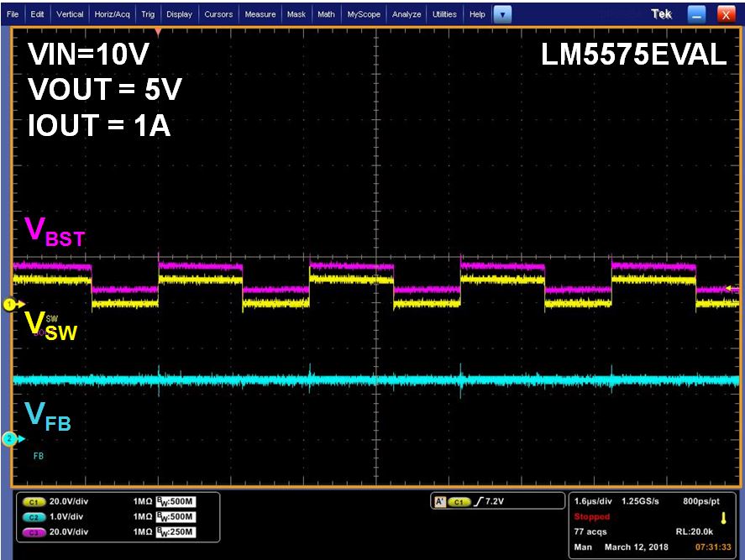745x560 pixels.
Task: Open the File menu
Action: [x=13, y=14]
